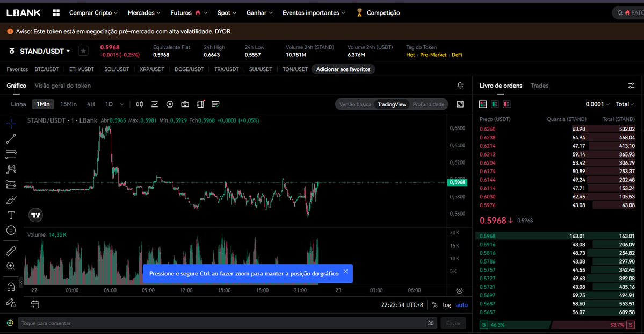The image size is (644, 334).
Task: Toggle percent scale on chart
Action: click(435, 305)
